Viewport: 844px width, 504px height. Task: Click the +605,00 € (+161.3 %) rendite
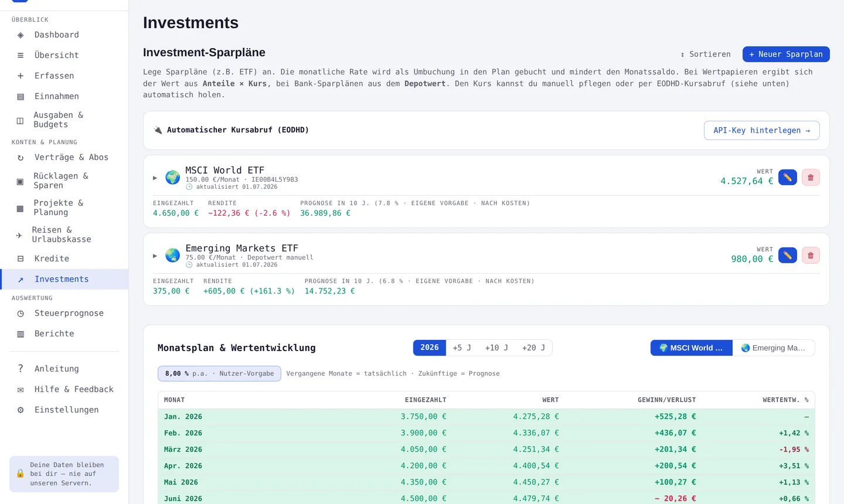click(249, 291)
